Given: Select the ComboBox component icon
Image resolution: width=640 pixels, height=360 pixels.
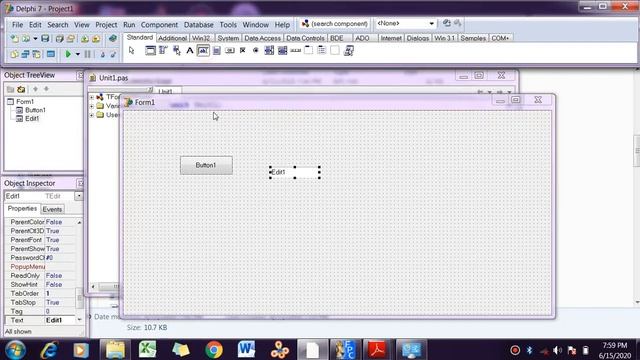Looking at the screenshot, I should click(282, 51).
